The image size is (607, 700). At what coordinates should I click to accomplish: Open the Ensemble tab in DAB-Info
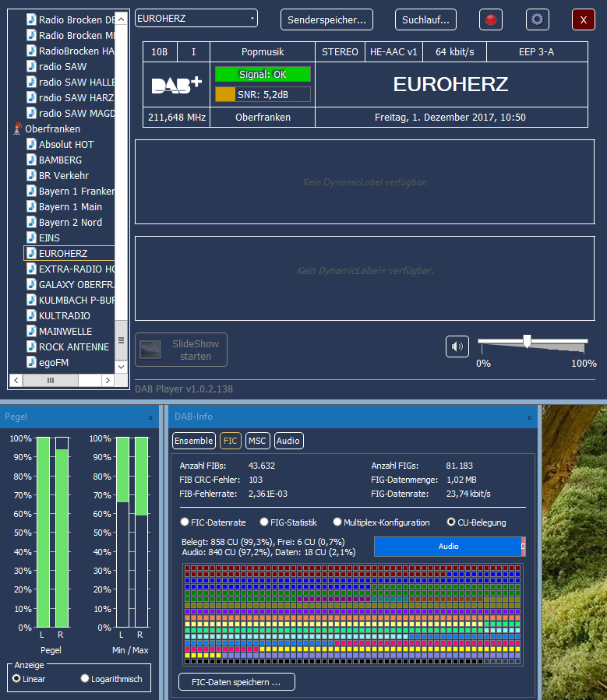(x=193, y=441)
